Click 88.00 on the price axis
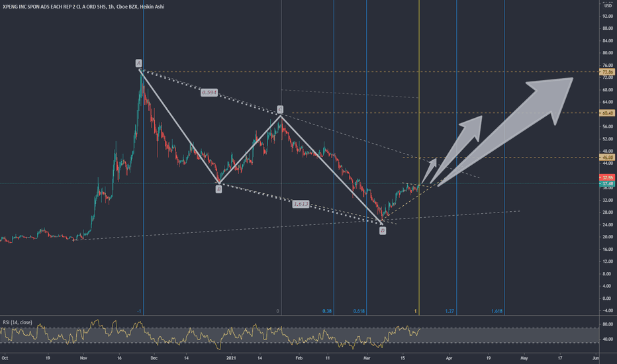 click(x=608, y=28)
